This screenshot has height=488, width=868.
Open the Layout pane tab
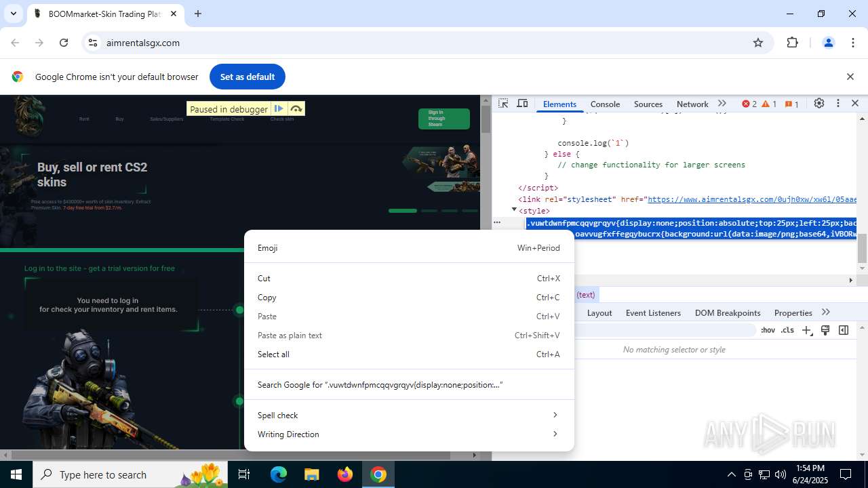click(599, 312)
